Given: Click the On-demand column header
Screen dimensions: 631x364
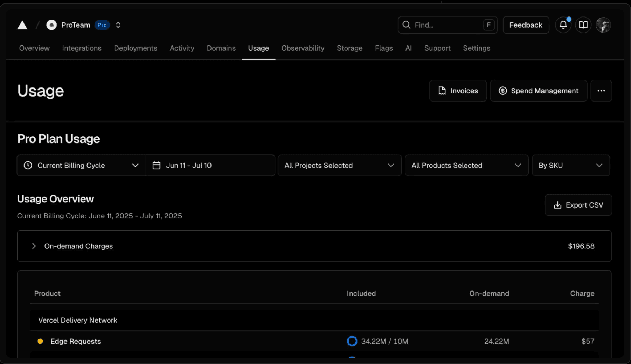Looking at the screenshot, I should 489,294.
